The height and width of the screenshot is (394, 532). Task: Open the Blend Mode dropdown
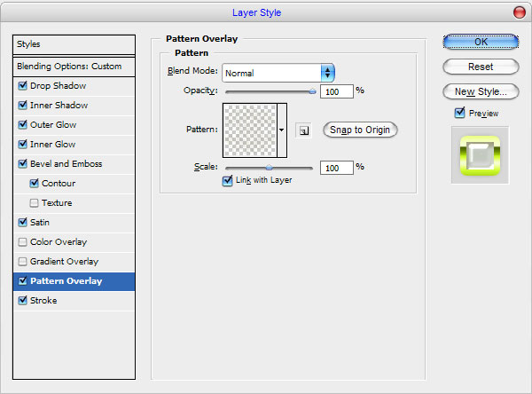tap(278, 73)
